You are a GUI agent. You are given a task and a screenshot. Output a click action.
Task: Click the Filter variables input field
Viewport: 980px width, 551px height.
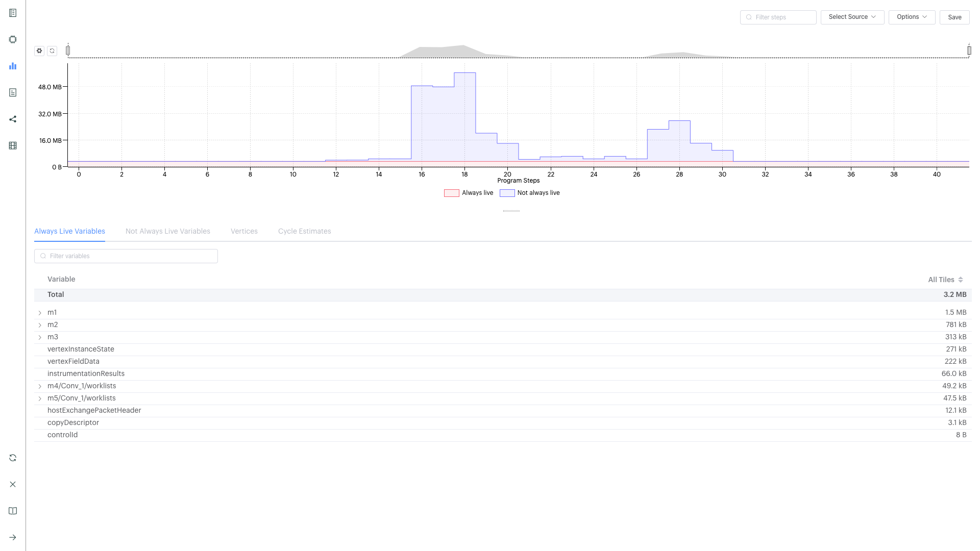126,256
